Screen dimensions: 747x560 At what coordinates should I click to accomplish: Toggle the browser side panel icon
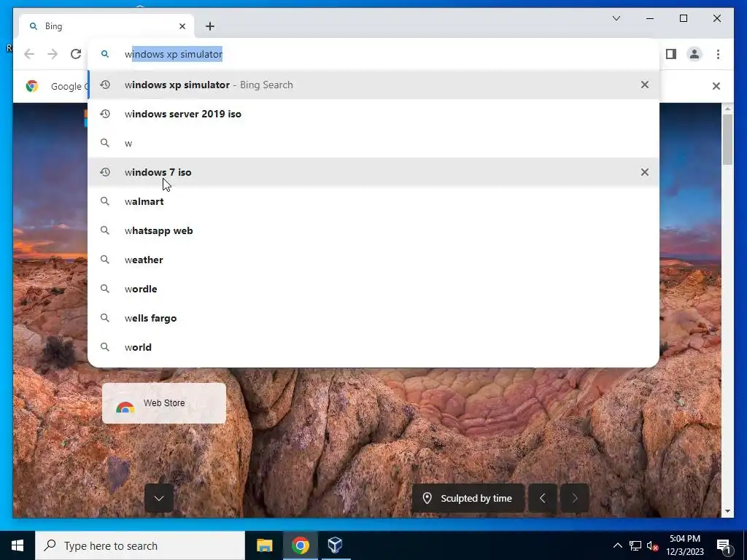pos(671,54)
